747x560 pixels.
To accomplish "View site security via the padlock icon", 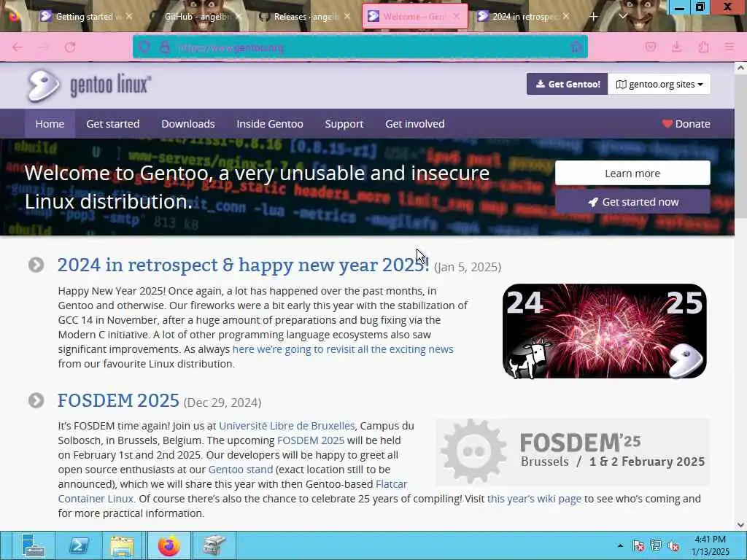I will click(165, 47).
